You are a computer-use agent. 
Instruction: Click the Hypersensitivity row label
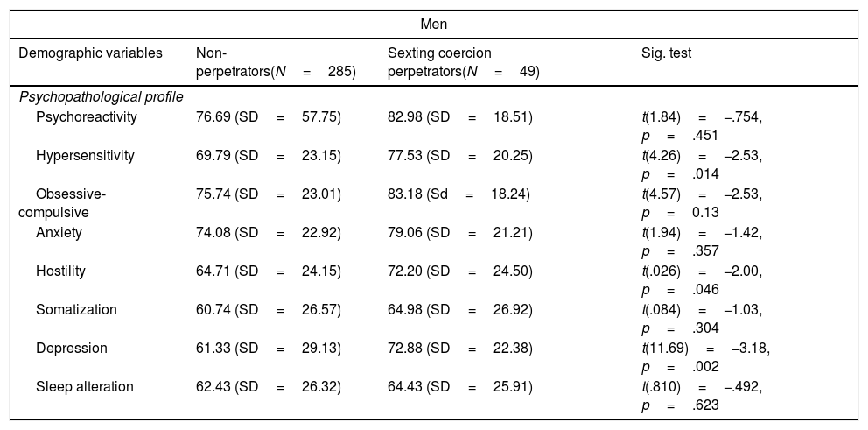pos(85,156)
